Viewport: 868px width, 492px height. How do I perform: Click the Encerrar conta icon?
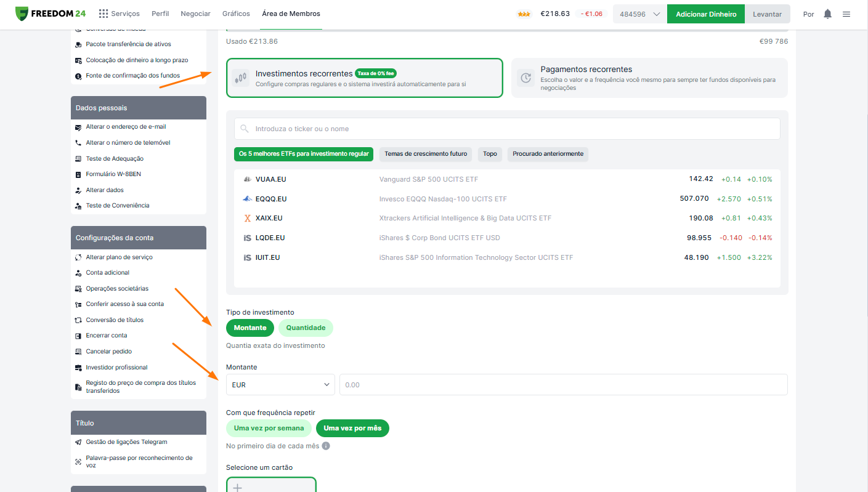[x=78, y=336]
